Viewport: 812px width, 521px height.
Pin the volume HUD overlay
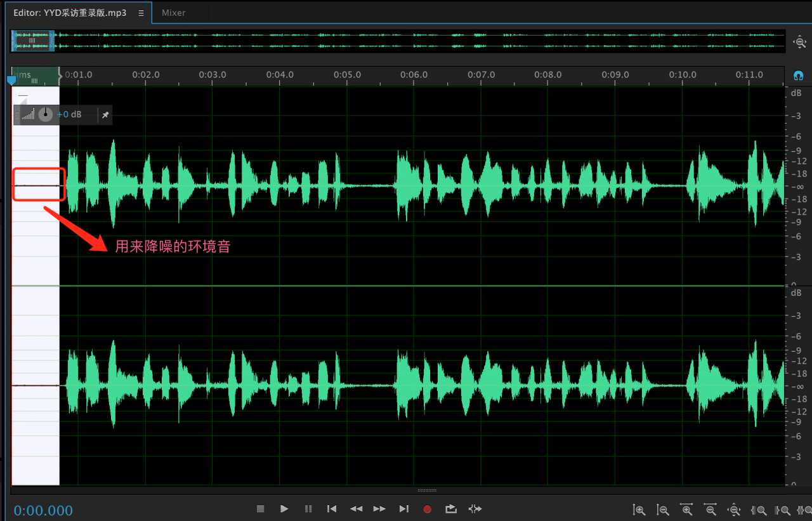(x=105, y=115)
